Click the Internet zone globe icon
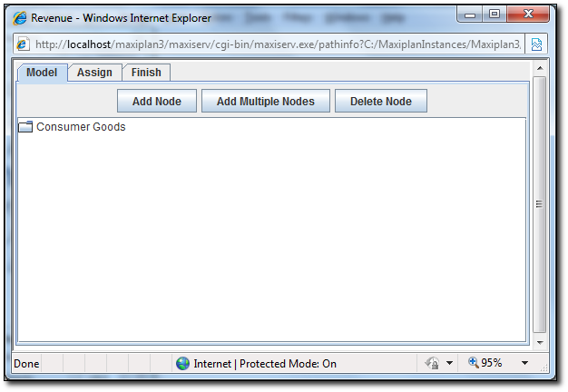This screenshot has height=392, width=568. click(x=182, y=363)
